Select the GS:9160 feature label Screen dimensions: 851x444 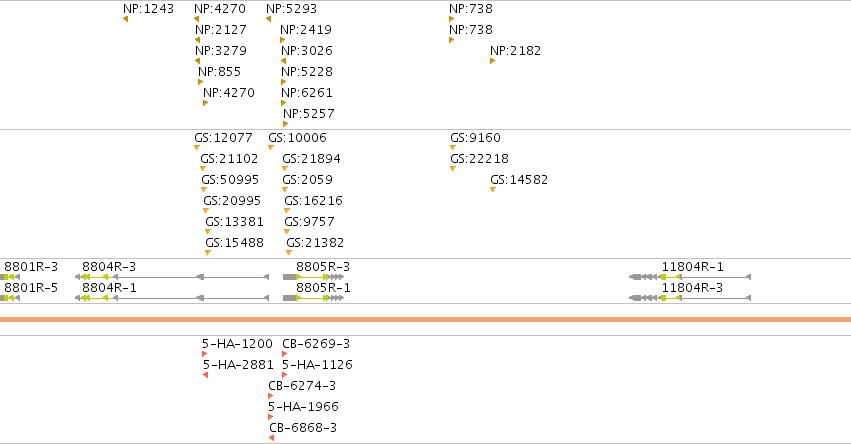click(x=475, y=138)
